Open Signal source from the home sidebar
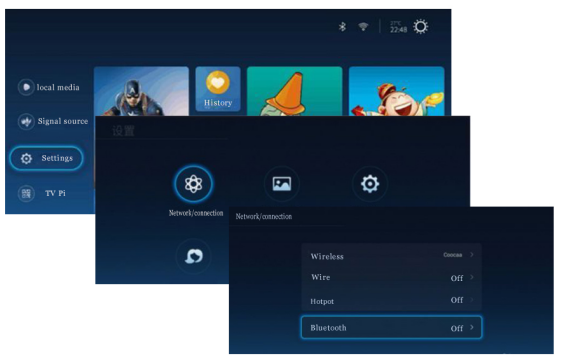Screen dimensions: 562x363 pyautogui.click(x=53, y=121)
